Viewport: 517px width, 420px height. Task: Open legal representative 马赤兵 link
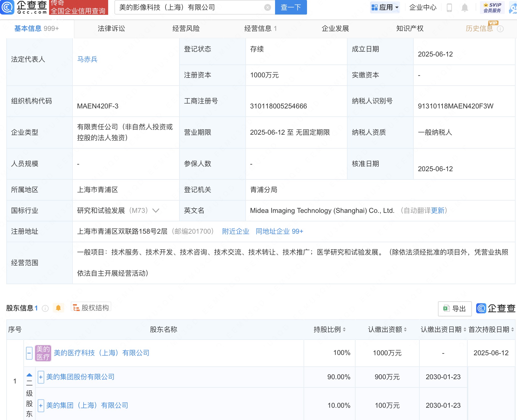click(87, 59)
